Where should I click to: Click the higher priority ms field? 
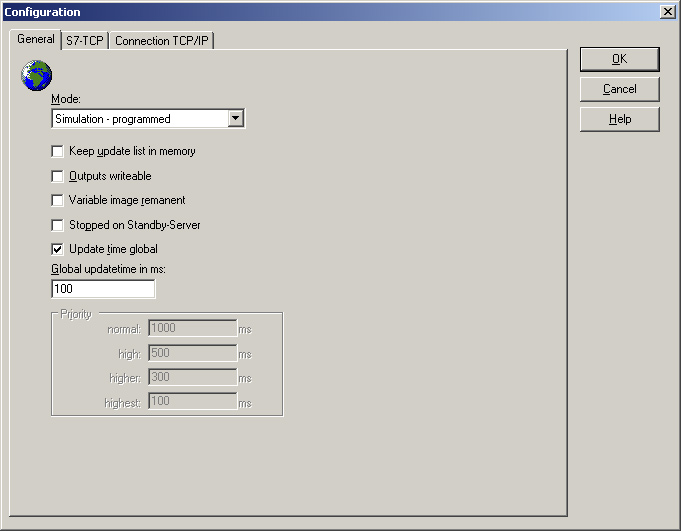(192, 377)
